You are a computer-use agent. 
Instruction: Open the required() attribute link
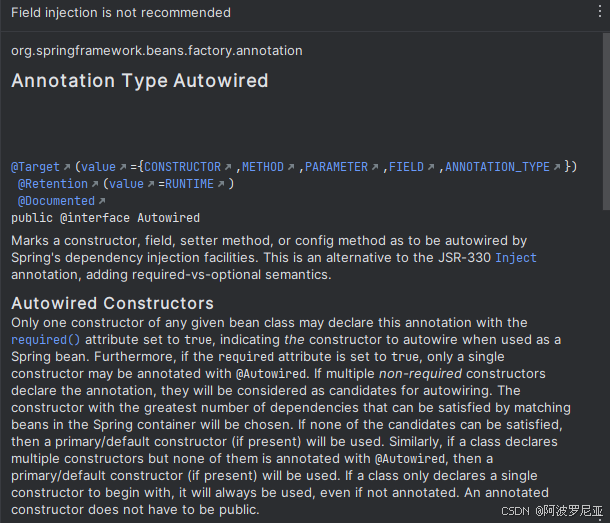[46, 340]
